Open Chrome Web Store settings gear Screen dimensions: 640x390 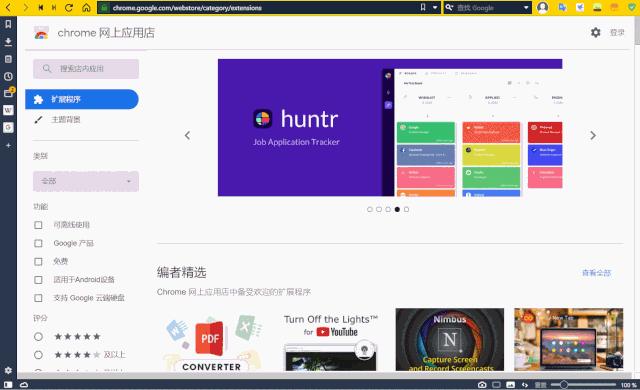click(x=596, y=32)
